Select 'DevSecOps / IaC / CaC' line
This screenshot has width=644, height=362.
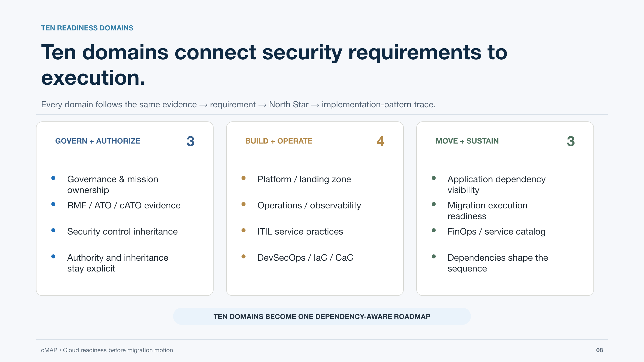[x=305, y=258]
